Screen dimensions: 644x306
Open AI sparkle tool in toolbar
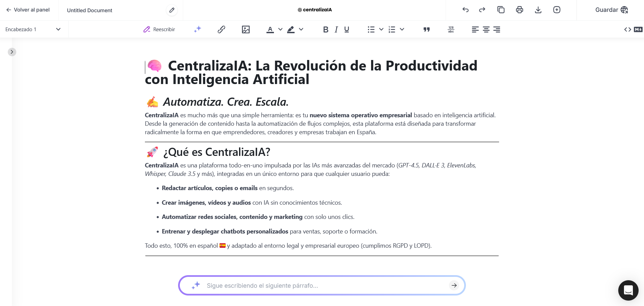pos(197,29)
